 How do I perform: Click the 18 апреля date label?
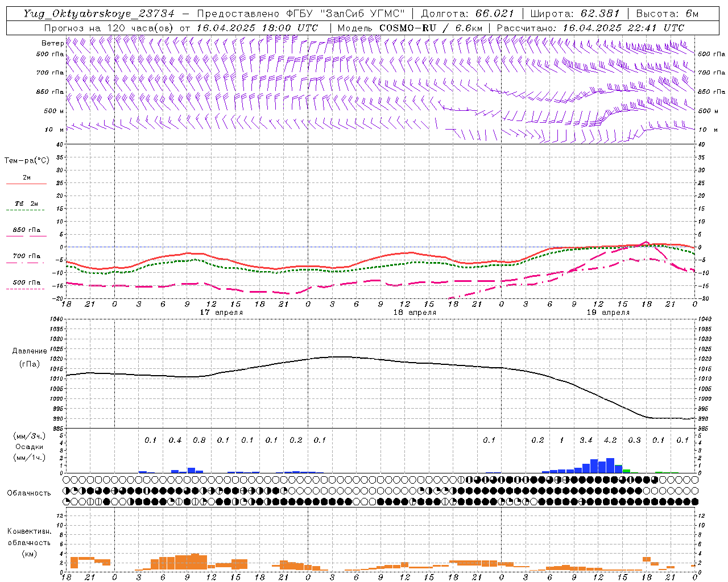(415, 313)
